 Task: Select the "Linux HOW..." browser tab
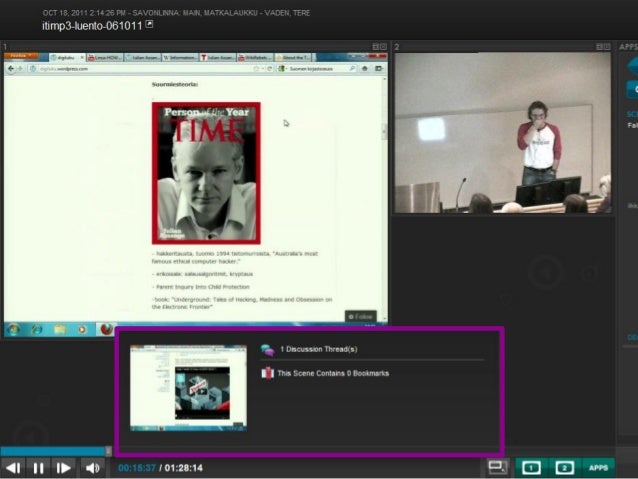click(105, 58)
